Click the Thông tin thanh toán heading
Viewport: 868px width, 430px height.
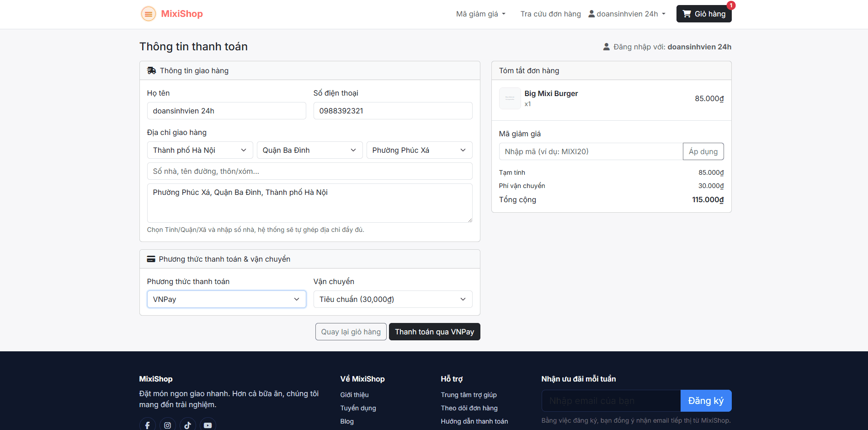(193, 47)
